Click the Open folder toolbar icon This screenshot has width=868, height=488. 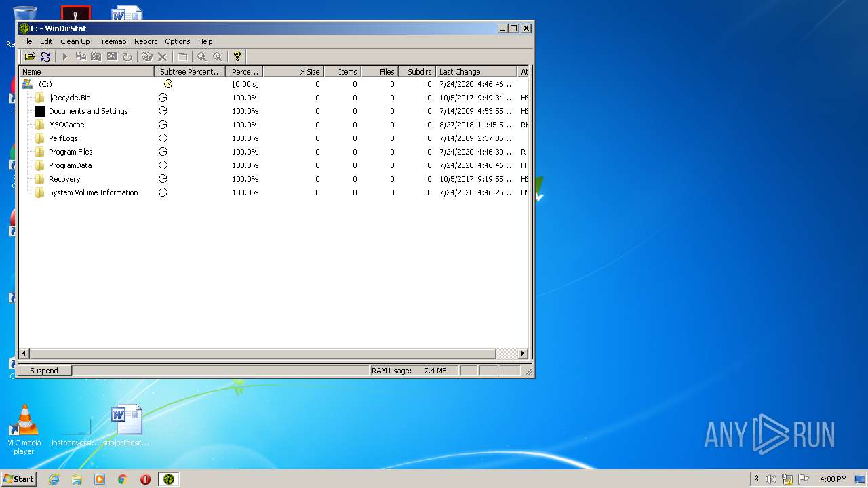click(30, 57)
